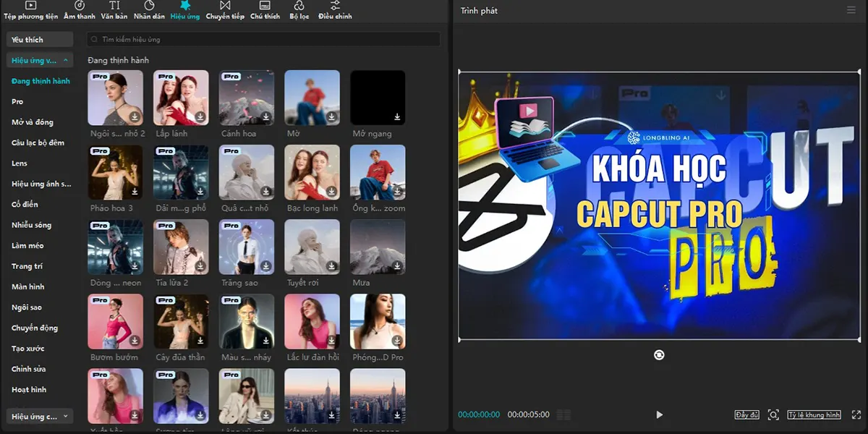
Task: Select the Đang thịnh hành category
Action: (41, 81)
